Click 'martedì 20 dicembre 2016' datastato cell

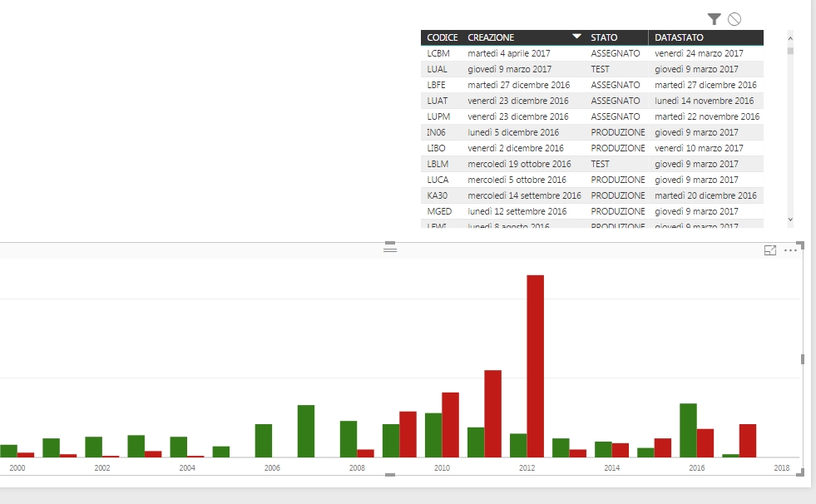pos(705,195)
